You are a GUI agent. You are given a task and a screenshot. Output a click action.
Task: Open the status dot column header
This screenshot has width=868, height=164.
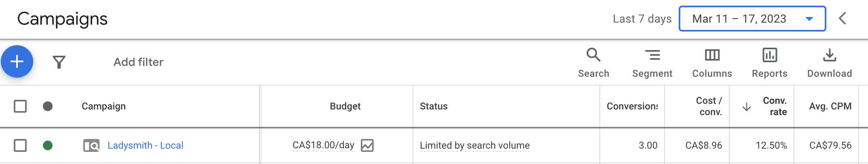pos(48,106)
